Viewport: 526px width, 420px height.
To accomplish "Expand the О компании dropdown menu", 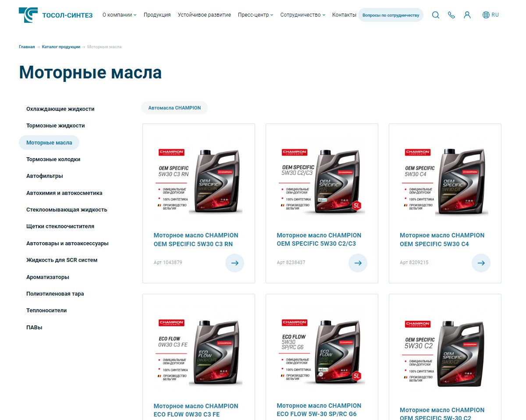I will point(120,15).
